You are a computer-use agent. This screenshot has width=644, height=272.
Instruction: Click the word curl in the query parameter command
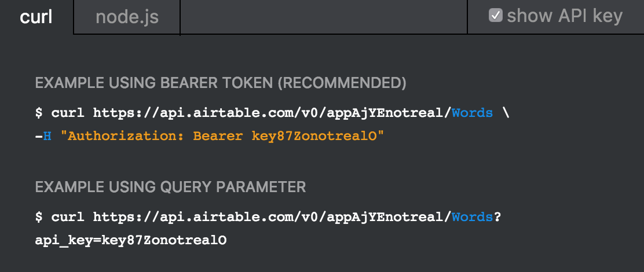pyautogui.click(x=68, y=217)
